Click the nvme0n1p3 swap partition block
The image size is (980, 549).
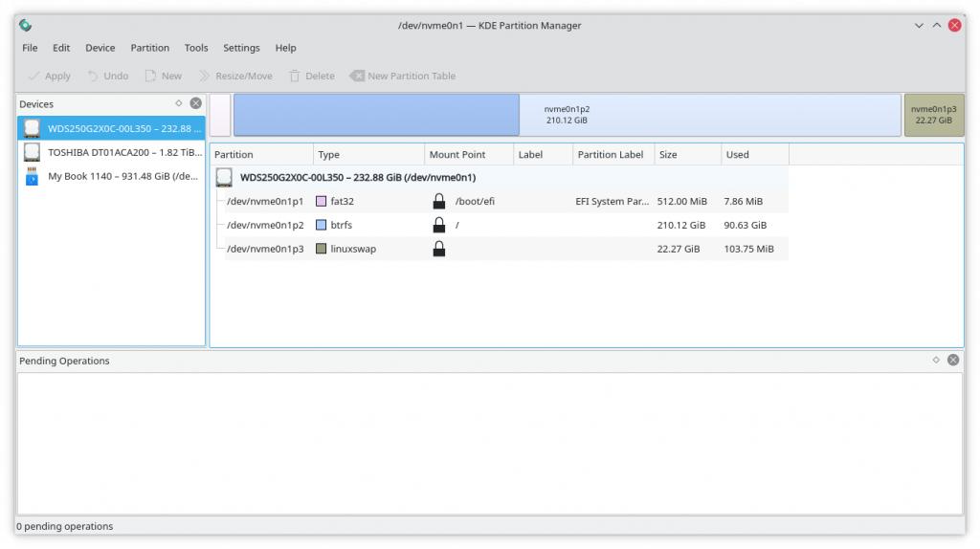point(933,115)
